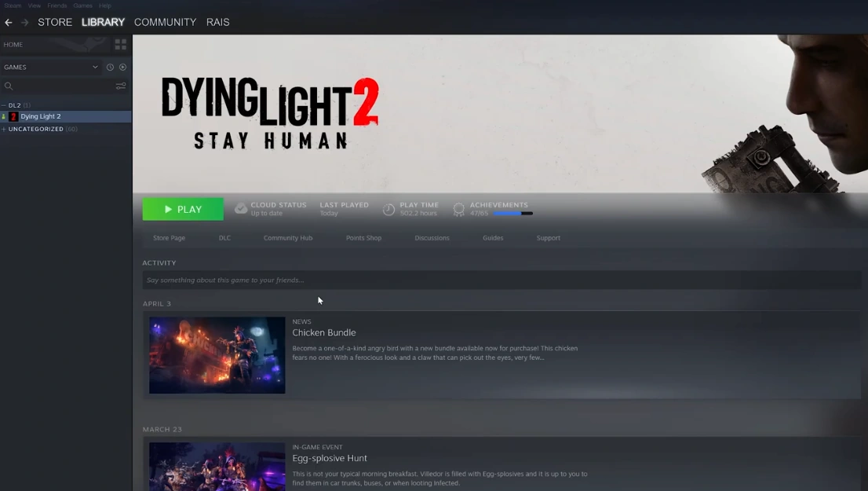Image resolution: width=868 pixels, height=491 pixels.
Task: Expand the GAMES filter dropdown
Action: click(x=50, y=67)
